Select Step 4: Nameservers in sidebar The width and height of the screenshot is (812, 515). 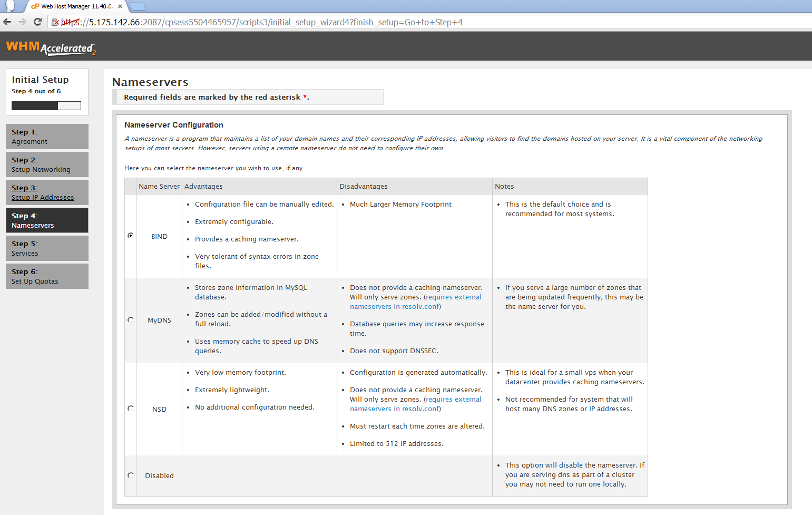[47, 220]
